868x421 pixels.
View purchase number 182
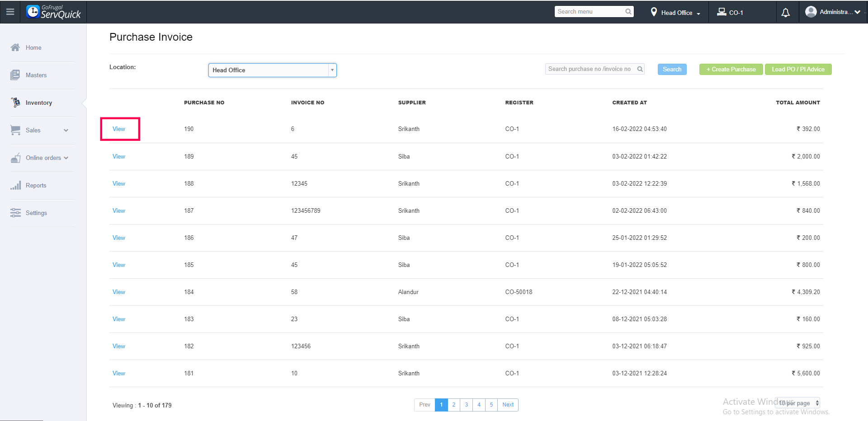pyautogui.click(x=119, y=346)
